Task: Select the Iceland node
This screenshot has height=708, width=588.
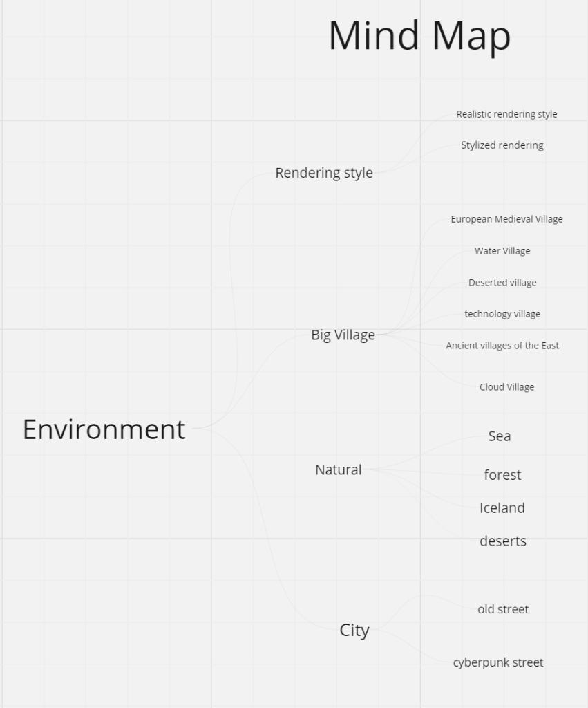Action: [502, 508]
